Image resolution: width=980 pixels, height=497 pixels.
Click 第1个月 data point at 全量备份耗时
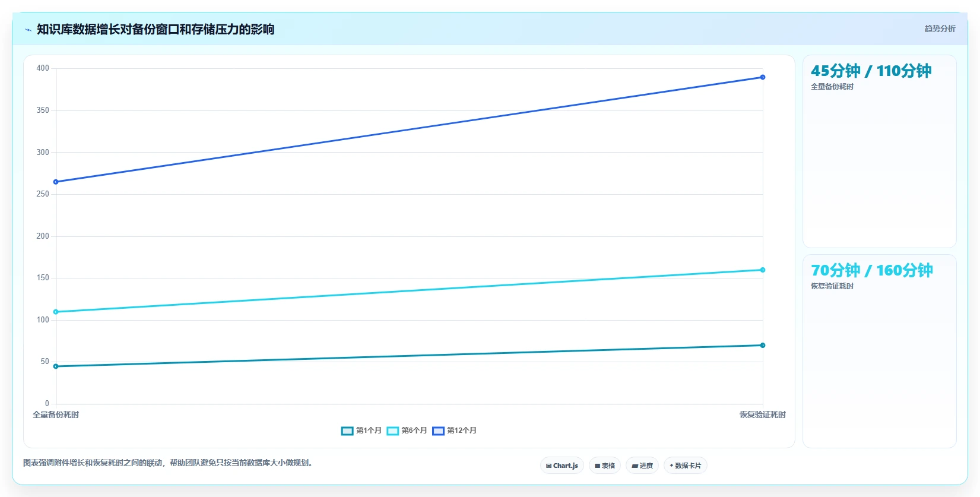[x=56, y=366]
